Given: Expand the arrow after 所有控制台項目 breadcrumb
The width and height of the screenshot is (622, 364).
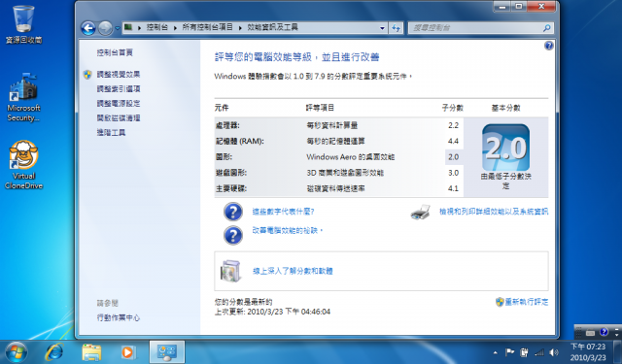Looking at the screenshot, I should tap(240, 28).
